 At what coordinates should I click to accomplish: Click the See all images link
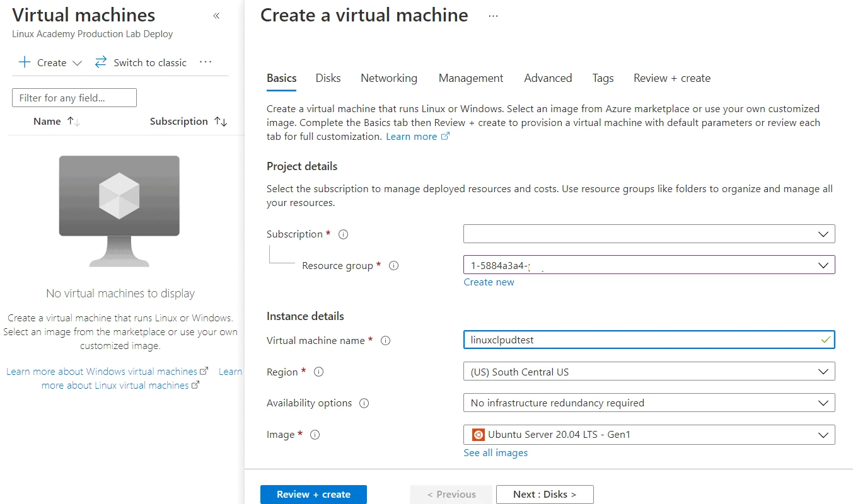point(496,452)
